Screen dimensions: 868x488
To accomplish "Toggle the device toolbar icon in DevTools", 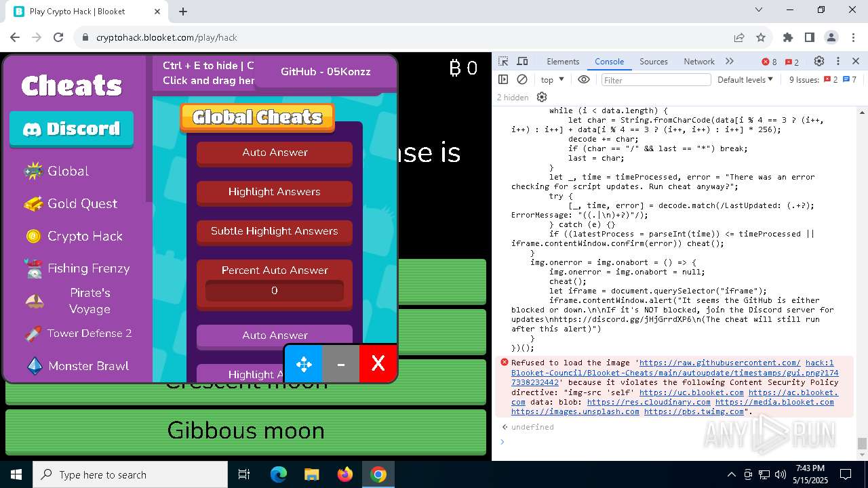I will pos(522,61).
